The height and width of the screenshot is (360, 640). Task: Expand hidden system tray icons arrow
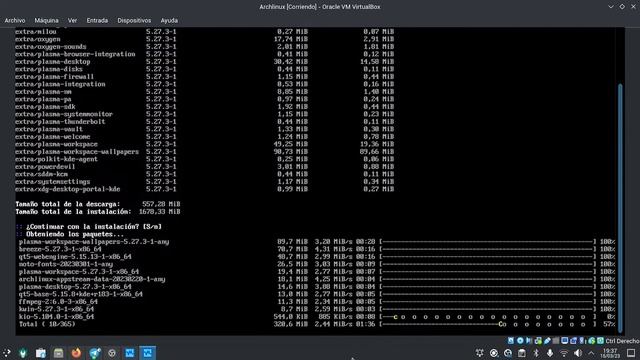click(591, 353)
